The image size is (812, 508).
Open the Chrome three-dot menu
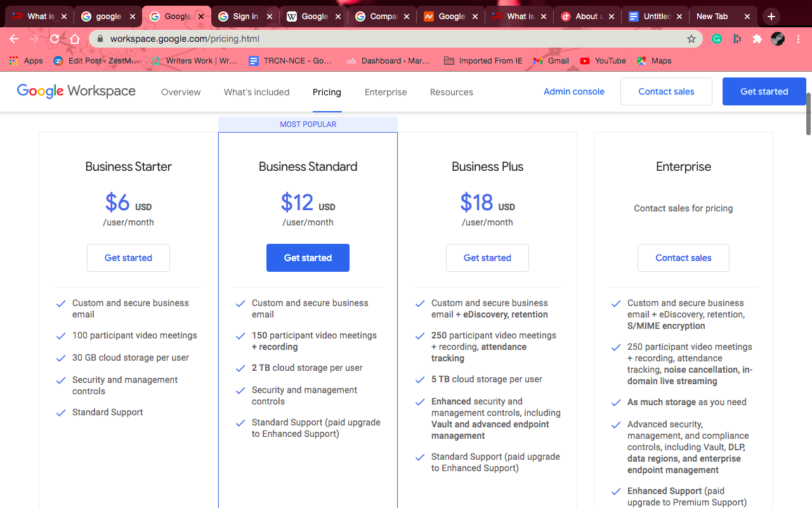tap(798, 39)
